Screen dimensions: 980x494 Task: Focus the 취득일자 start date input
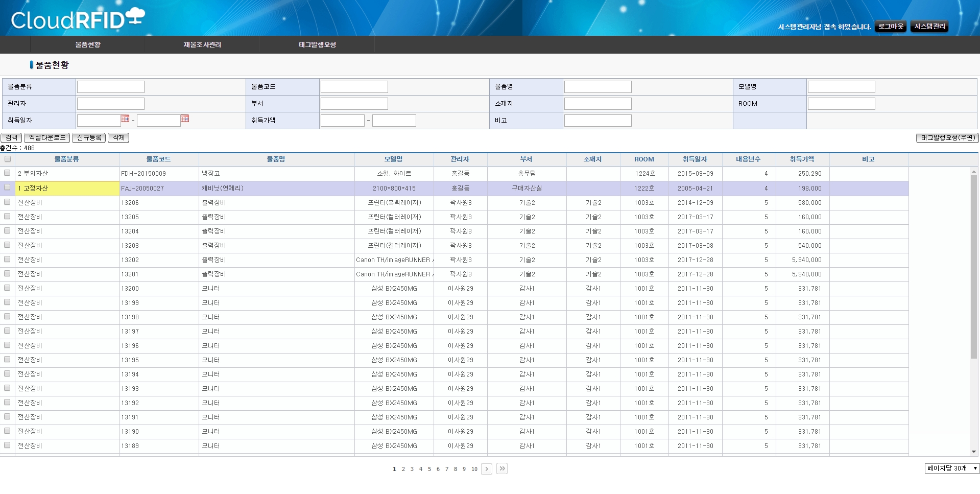click(99, 121)
